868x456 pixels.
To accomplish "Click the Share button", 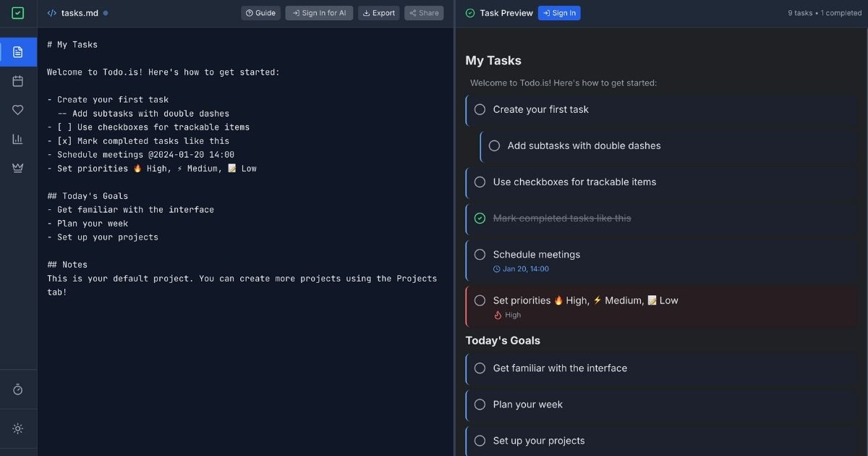I will coord(424,13).
